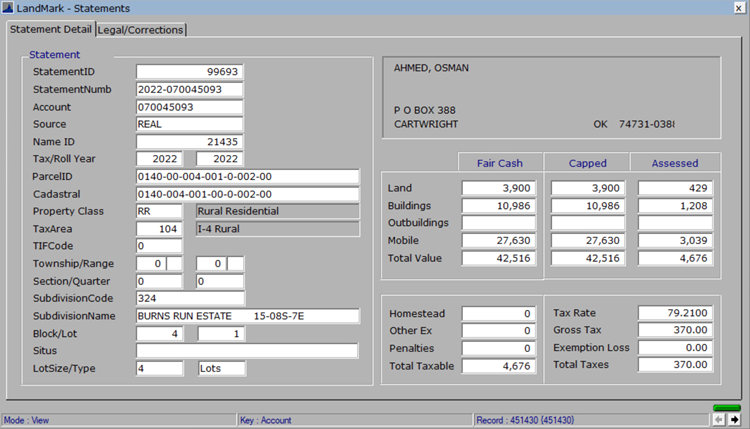Viewport: 750px width, 429px height.
Task: Switch to the Legal/Corrections tab
Action: tap(141, 30)
